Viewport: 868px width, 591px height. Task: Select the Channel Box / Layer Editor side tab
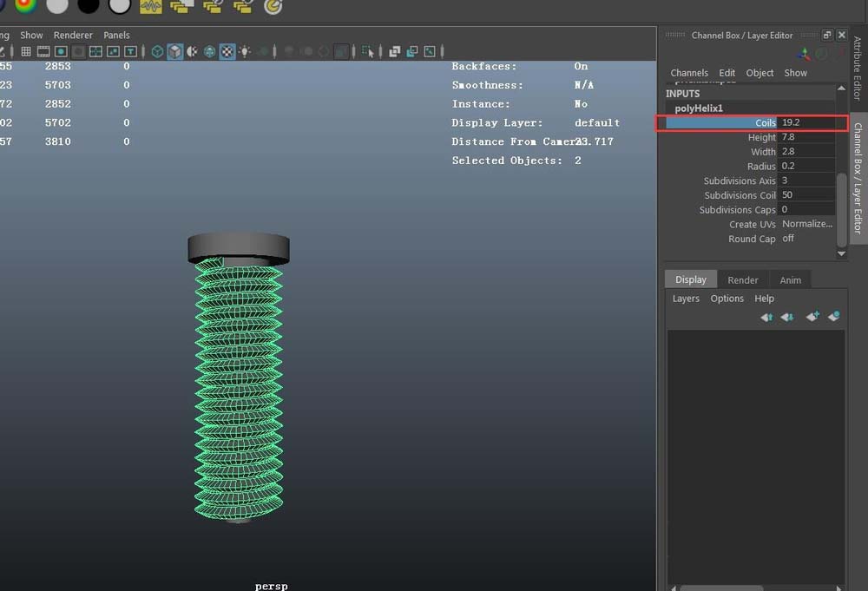[x=858, y=178]
